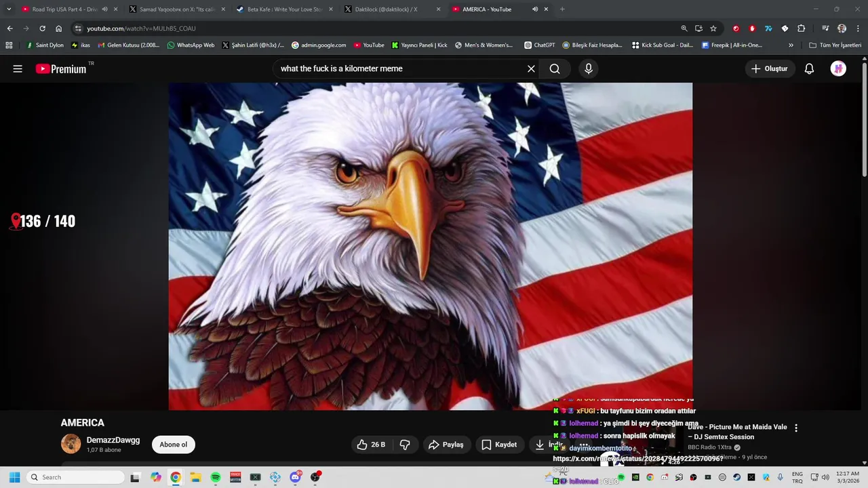Open Chrome profile avatar in toolbar
This screenshot has width=868, height=488.
(842, 28)
